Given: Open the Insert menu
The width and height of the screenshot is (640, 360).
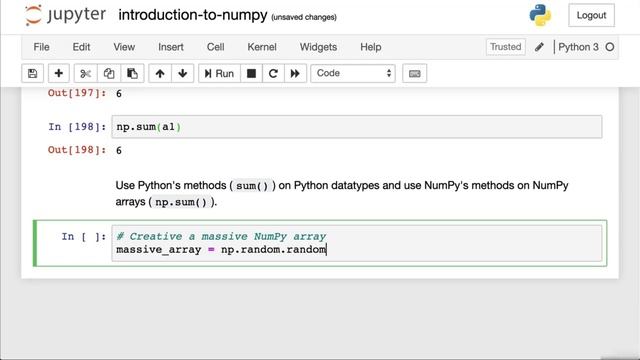Looking at the screenshot, I should tap(171, 47).
